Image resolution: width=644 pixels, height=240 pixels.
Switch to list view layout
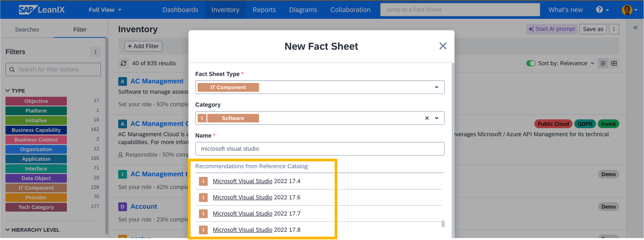[x=603, y=63]
